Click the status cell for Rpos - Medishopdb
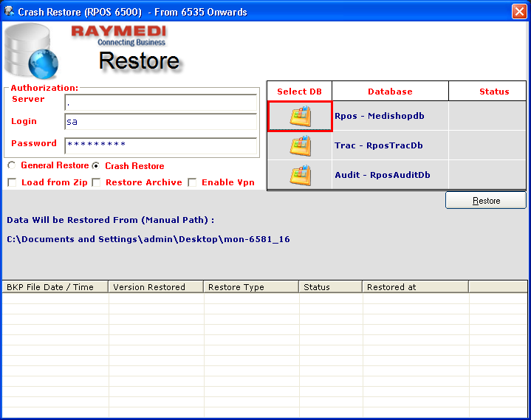 487,116
